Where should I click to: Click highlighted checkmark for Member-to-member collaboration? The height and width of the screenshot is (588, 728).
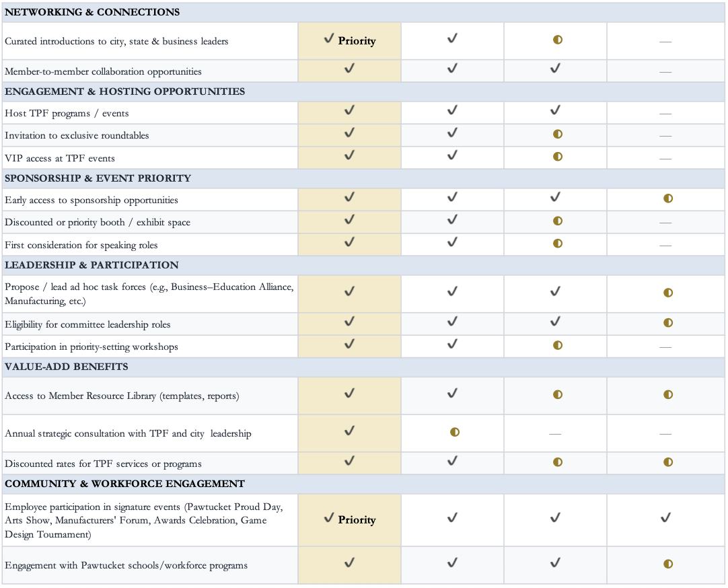point(349,69)
